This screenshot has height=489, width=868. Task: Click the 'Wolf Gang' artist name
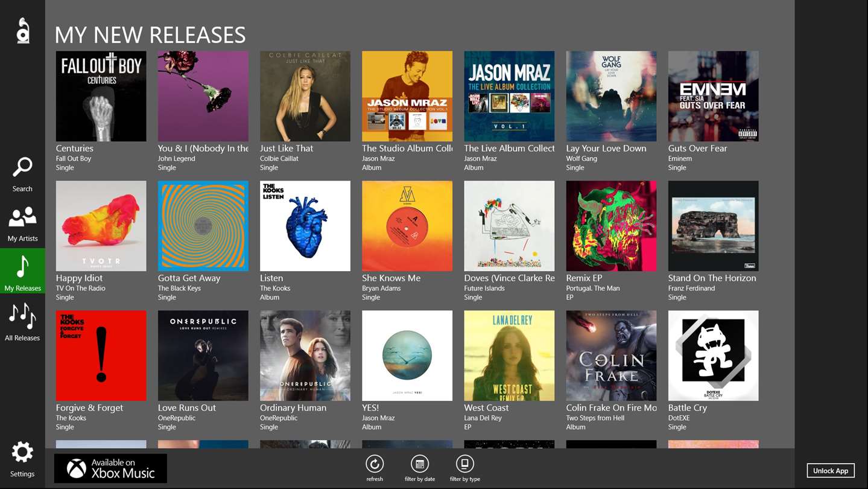(x=582, y=159)
